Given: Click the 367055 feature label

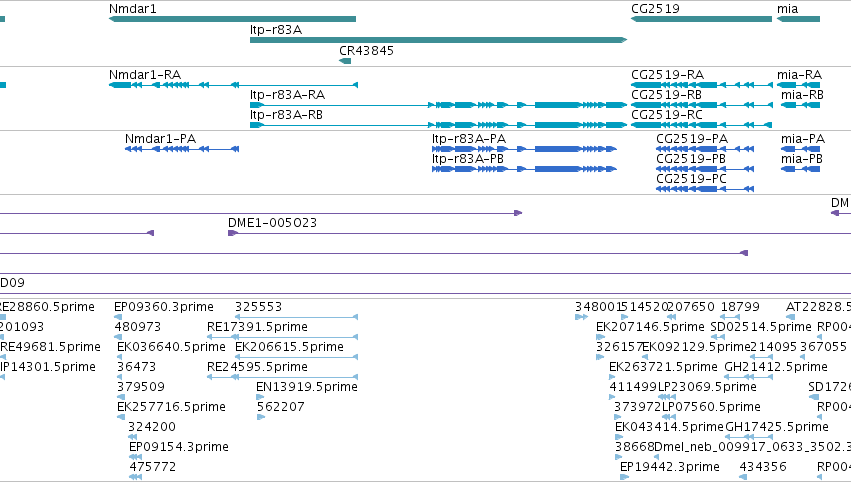Looking at the screenshot, I should (x=823, y=347).
